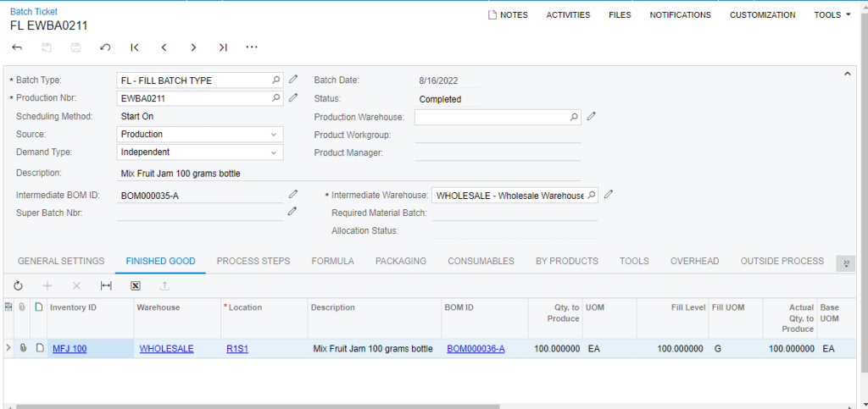Show more tabs with the double chevron
The width and height of the screenshot is (868, 409).
tap(846, 263)
